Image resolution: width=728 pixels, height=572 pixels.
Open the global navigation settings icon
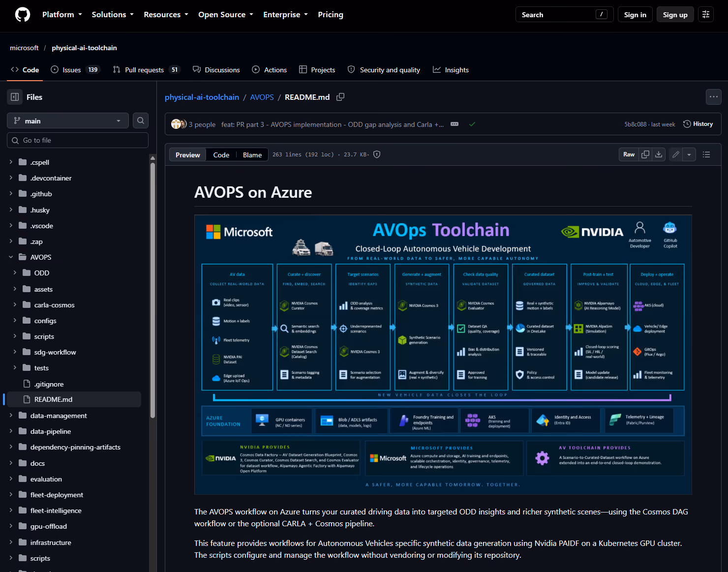pyautogui.click(x=706, y=15)
